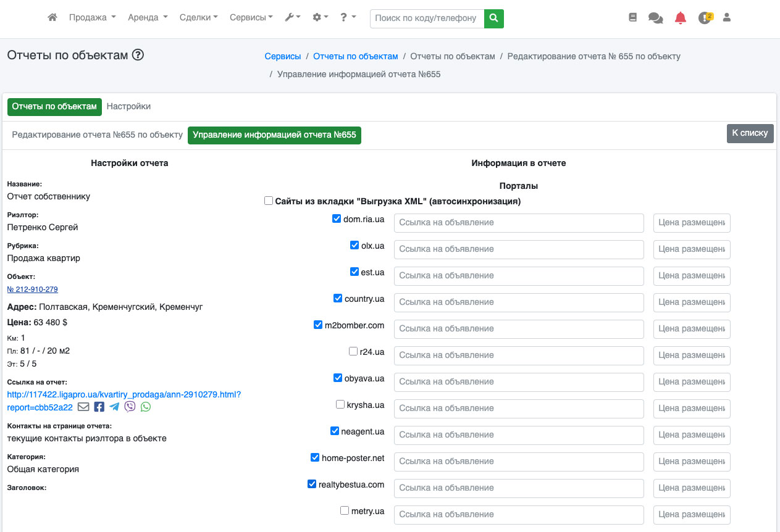Uncheck the dom.ria.ua portal checkbox
Viewport: 780px width, 532px height.
pyautogui.click(x=337, y=218)
